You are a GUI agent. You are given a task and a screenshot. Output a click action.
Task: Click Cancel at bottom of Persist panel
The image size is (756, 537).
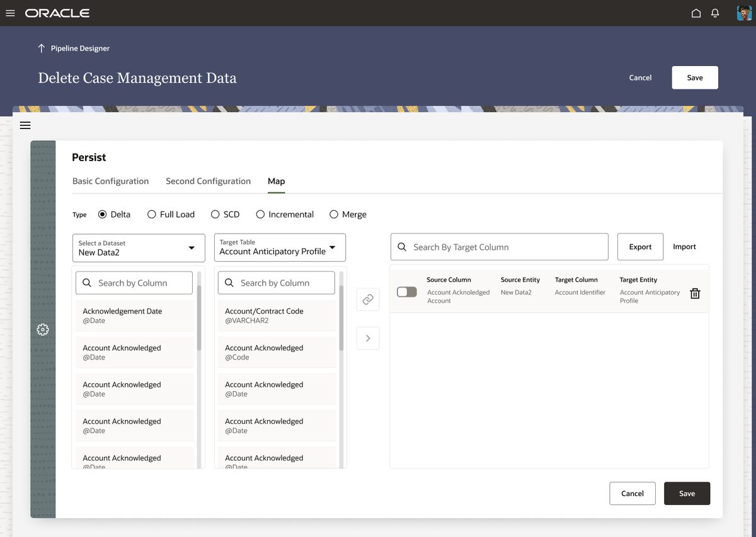pos(633,494)
